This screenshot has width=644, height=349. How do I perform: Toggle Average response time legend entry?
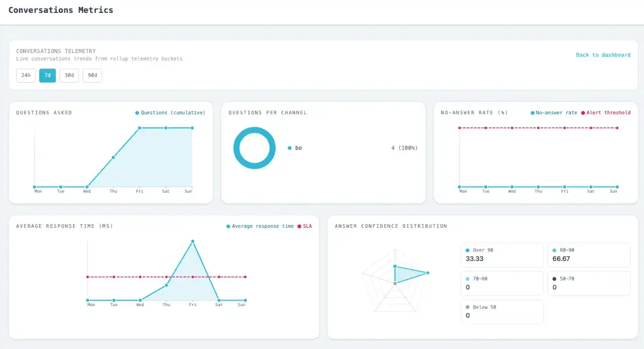coord(260,226)
